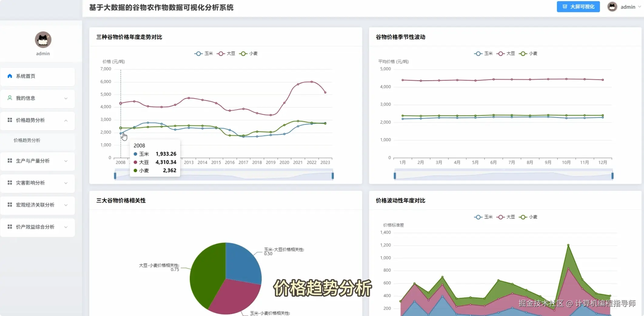This screenshot has width=644, height=316.
Task: Toggle 小麦 legend in volatility chart
Action: [x=528, y=217]
